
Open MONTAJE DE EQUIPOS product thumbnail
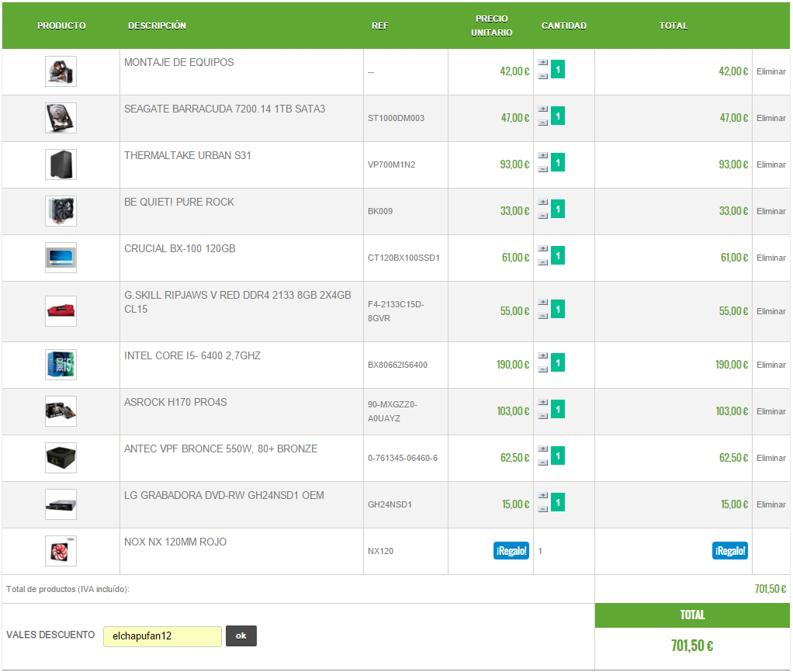coord(61,71)
